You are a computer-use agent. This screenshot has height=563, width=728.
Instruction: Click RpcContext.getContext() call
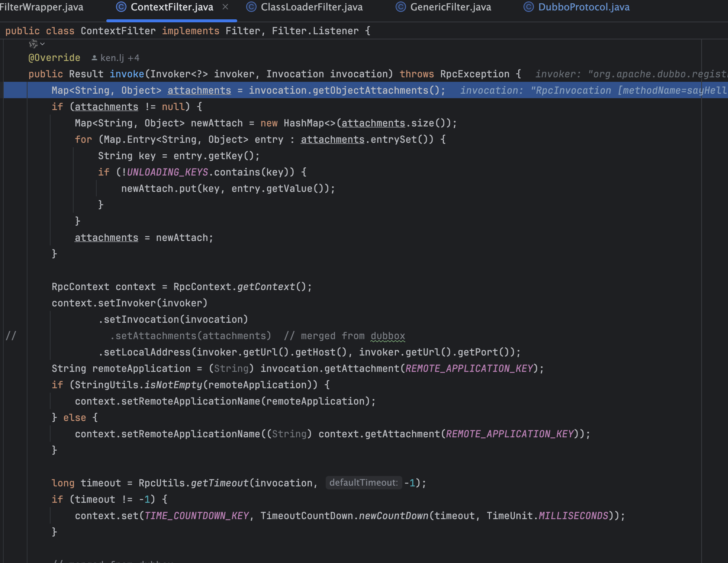tap(240, 287)
